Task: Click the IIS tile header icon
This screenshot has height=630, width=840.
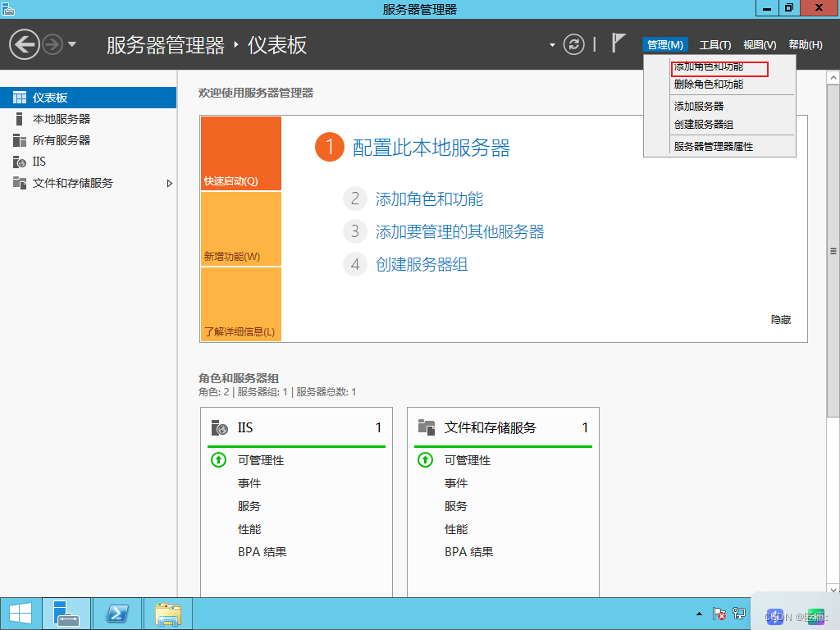Action: [220, 427]
